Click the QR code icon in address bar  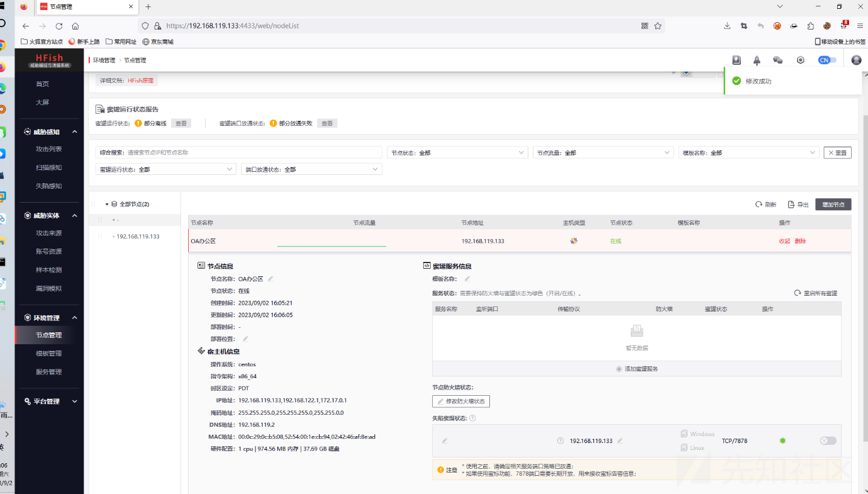coord(645,26)
